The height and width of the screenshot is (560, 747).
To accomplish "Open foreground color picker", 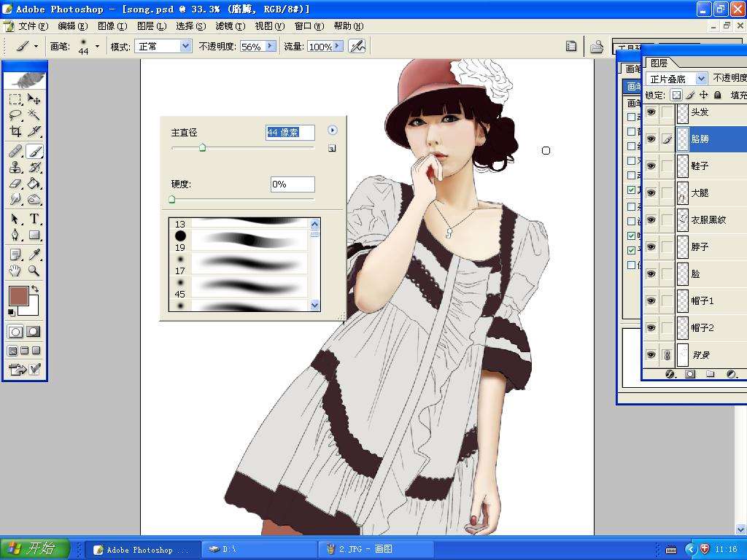I will [x=18, y=296].
